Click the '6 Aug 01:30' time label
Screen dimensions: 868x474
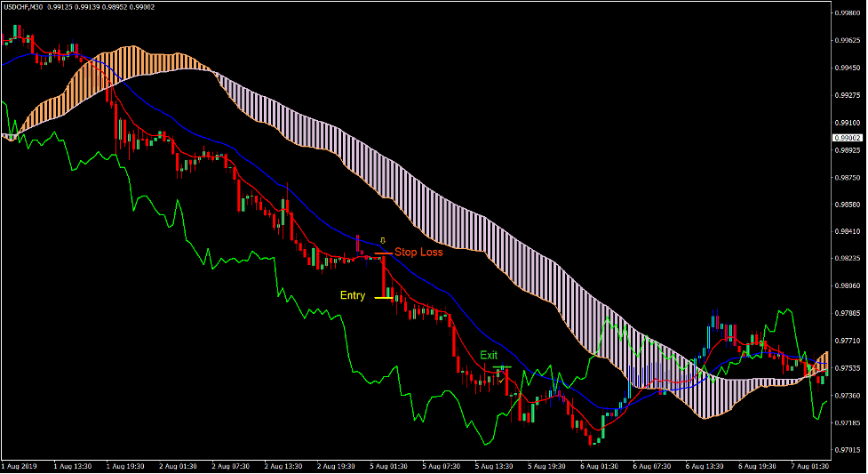click(599, 466)
